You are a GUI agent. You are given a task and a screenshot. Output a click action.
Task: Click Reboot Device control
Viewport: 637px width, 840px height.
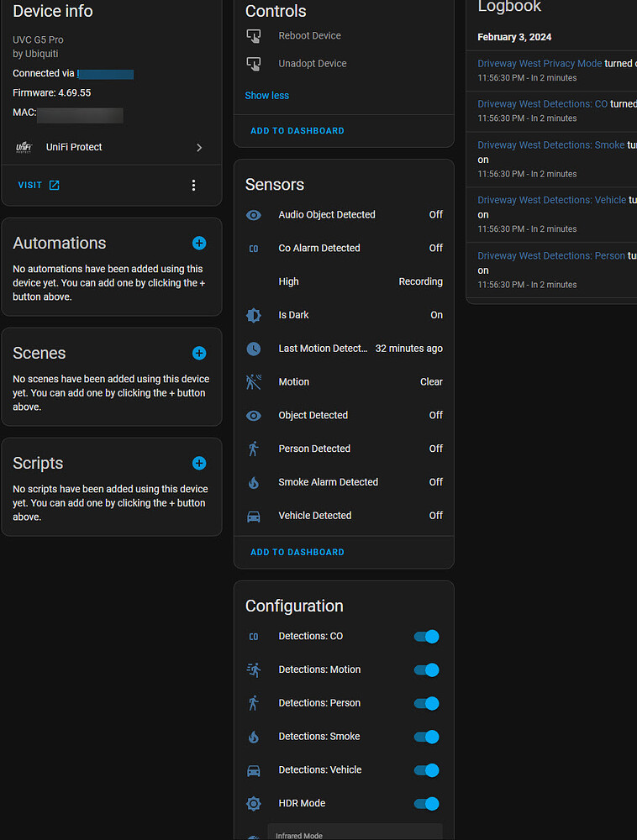coord(309,36)
